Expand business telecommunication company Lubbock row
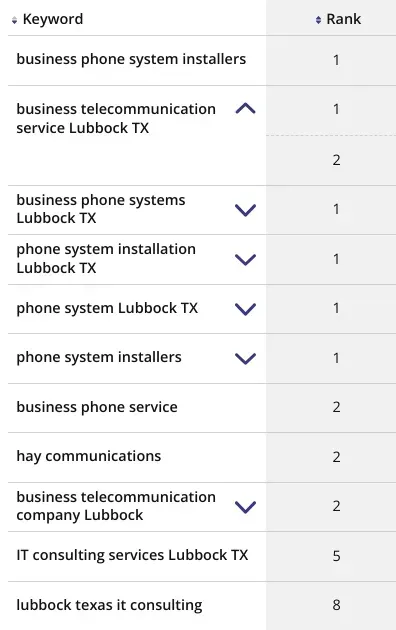 pos(245,507)
